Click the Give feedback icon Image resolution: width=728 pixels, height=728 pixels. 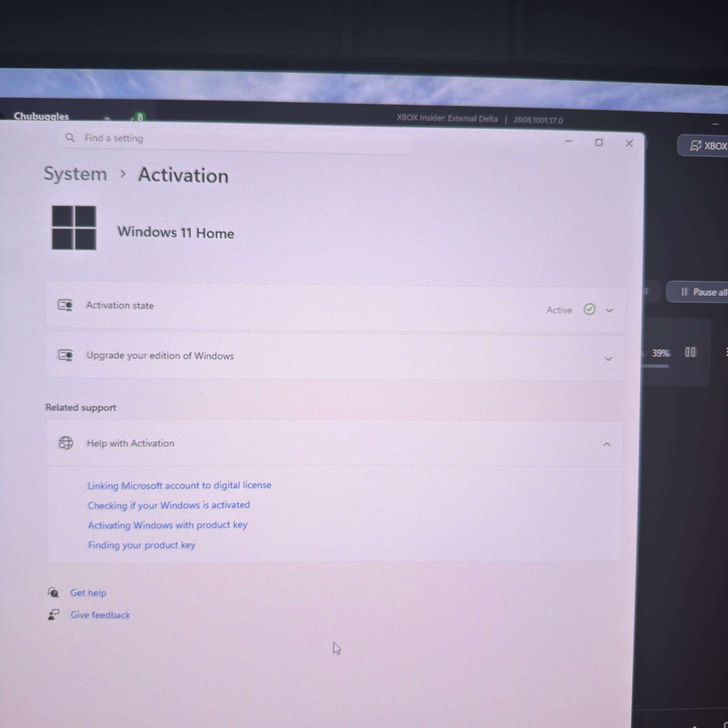pos(54,614)
